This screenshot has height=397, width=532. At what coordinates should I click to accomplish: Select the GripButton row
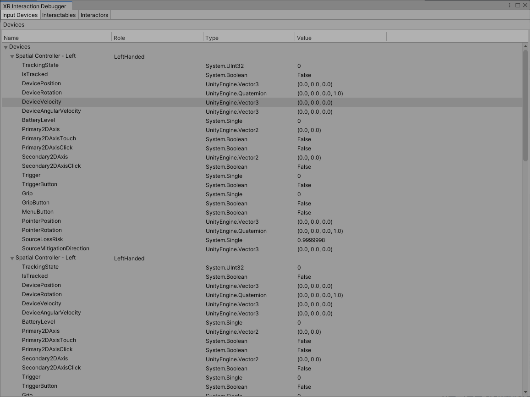(x=262, y=203)
